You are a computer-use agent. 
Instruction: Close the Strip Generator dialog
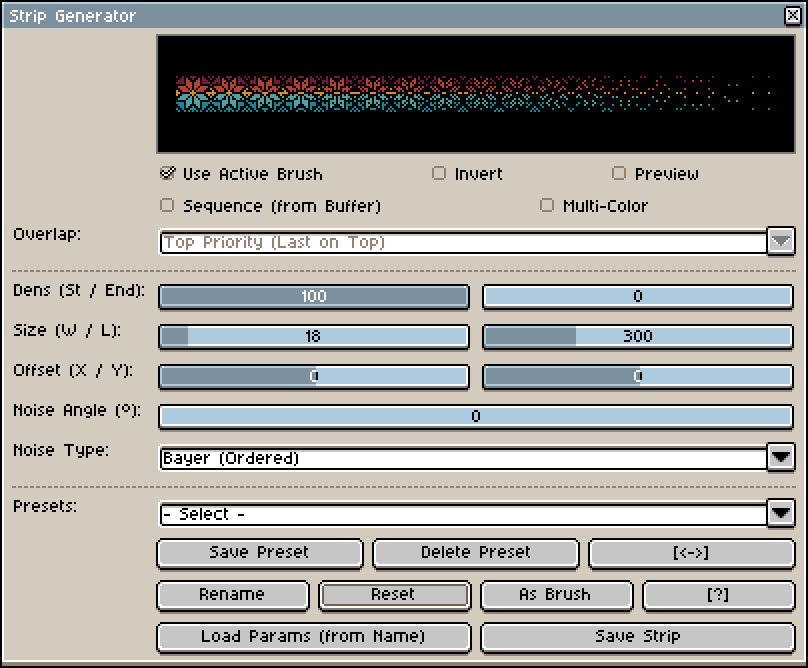pos(792,15)
